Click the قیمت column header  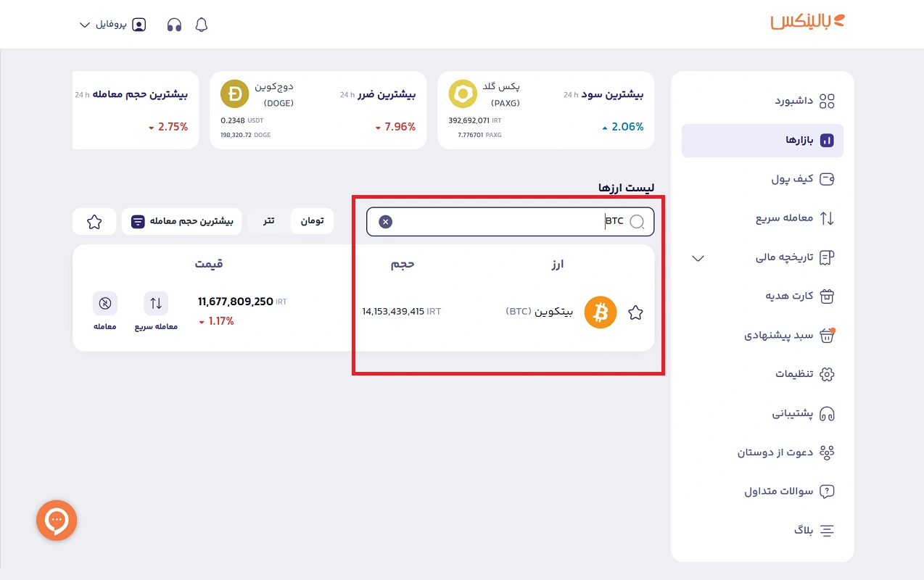coord(209,264)
